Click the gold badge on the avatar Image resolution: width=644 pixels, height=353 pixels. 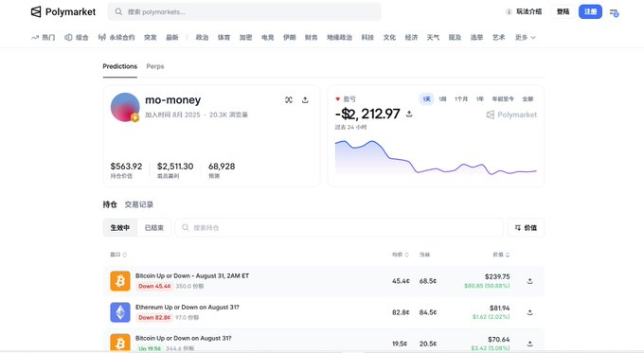[x=135, y=117]
